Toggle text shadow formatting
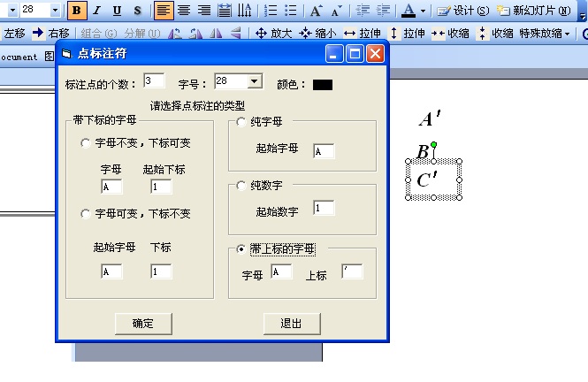Screen dimensions: 588x382 [137, 11]
